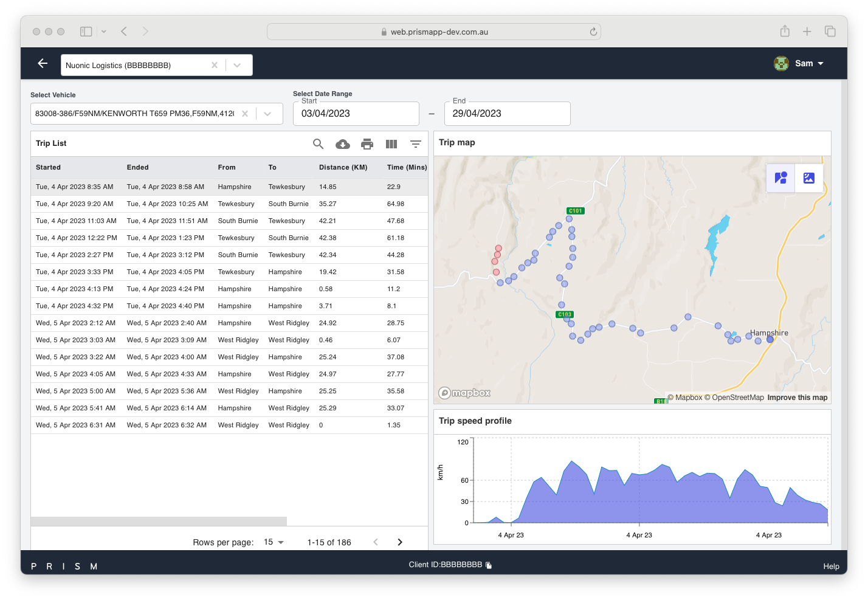
Task: Toggle map markers view button
Action: 780,178
